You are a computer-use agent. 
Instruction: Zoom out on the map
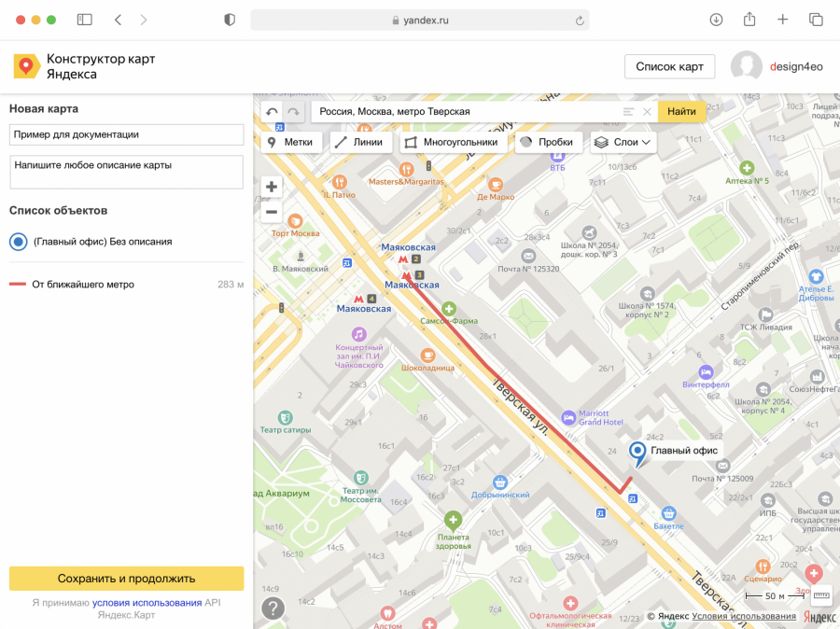coord(272,211)
